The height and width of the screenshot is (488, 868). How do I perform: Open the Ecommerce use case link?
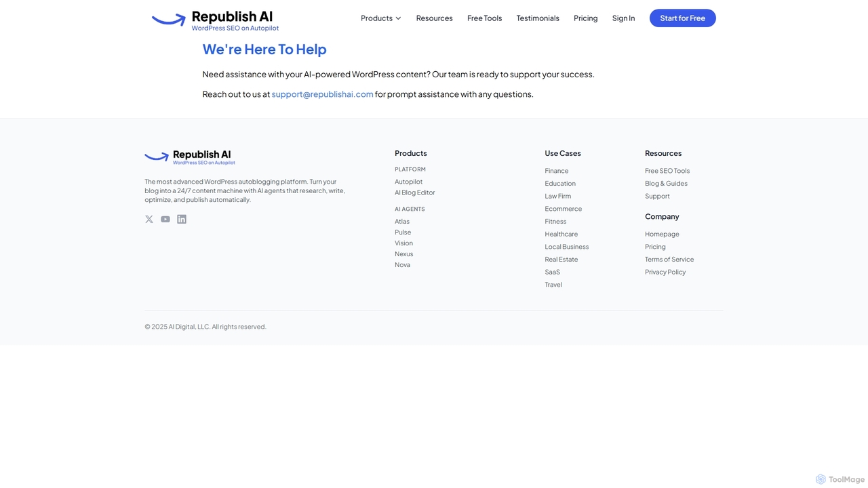coord(564,209)
